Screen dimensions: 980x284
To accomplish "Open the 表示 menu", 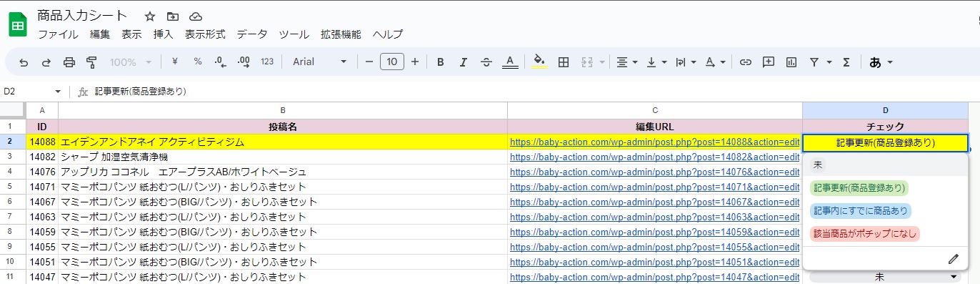I will (x=131, y=34).
